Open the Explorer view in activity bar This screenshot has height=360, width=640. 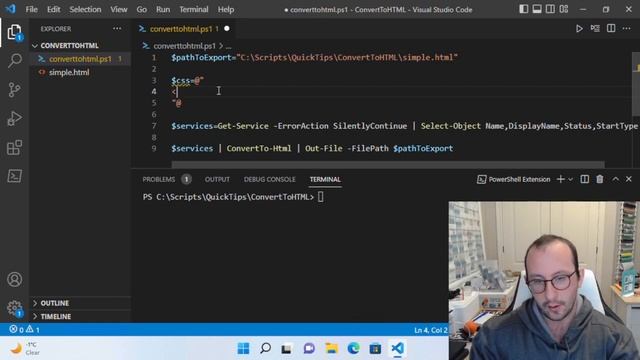(14, 32)
